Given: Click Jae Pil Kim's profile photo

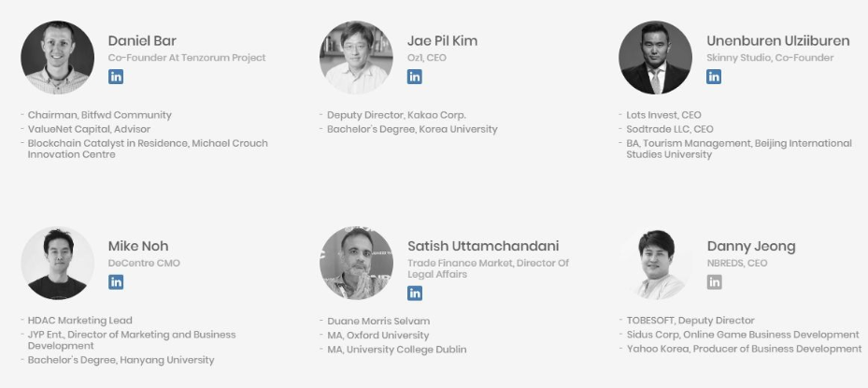Looking at the screenshot, I should coord(357,58).
